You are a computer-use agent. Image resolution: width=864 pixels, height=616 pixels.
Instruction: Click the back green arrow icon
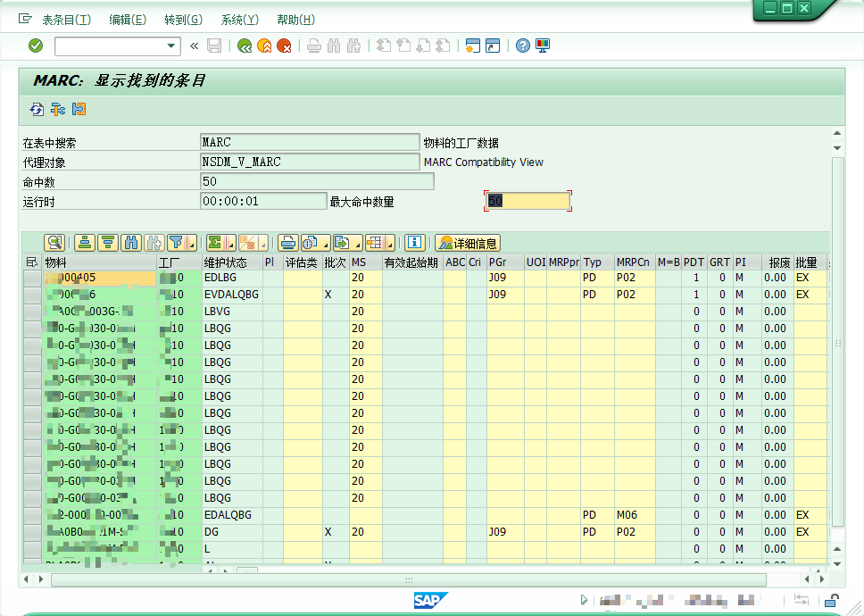(245, 46)
